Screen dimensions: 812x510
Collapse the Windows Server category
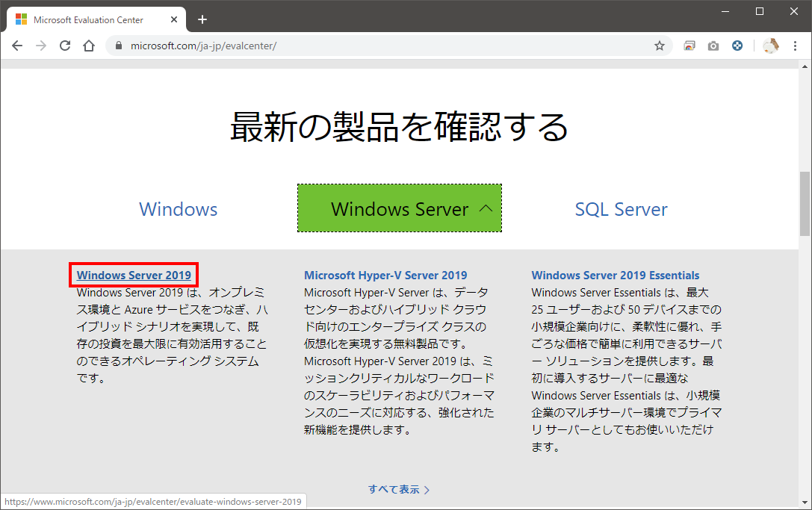point(399,209)
